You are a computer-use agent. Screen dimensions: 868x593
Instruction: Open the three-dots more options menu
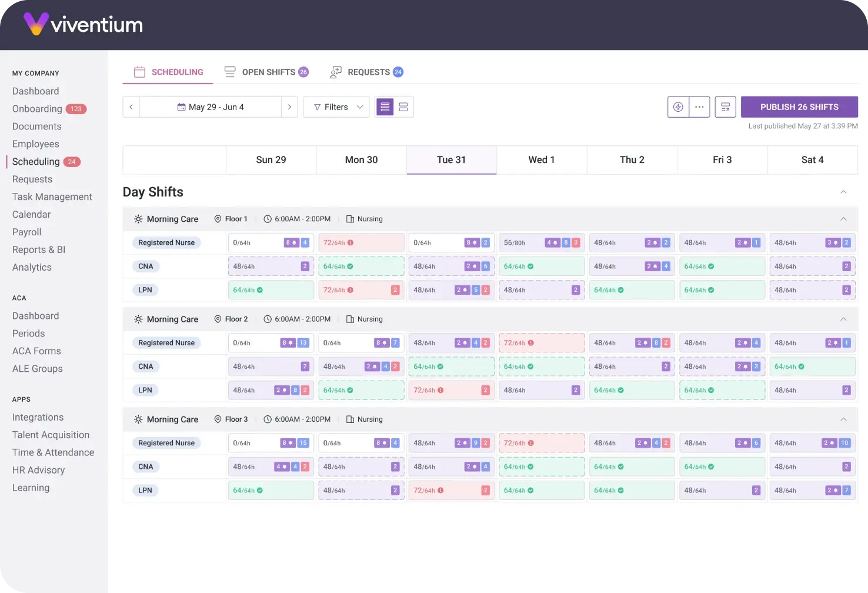tap(699, 107)
